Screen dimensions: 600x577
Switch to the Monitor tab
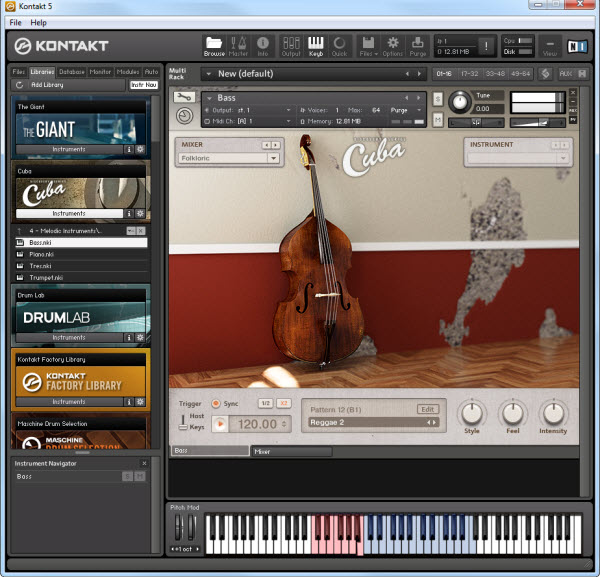(100, 72)
